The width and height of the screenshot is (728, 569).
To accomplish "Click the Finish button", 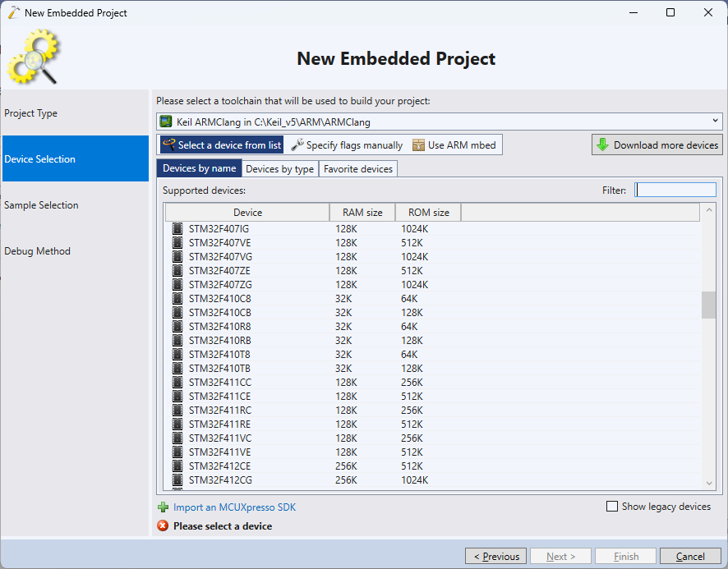I will (626, 556).
